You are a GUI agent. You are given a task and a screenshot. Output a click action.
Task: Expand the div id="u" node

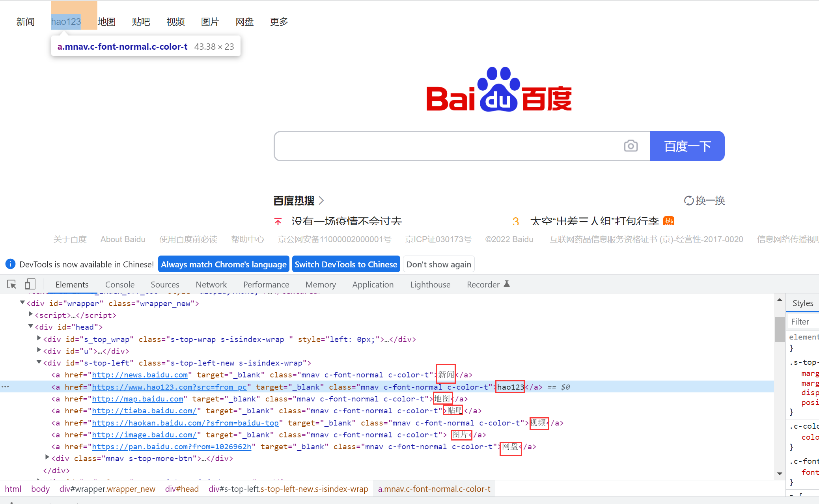tap(39, 350)
